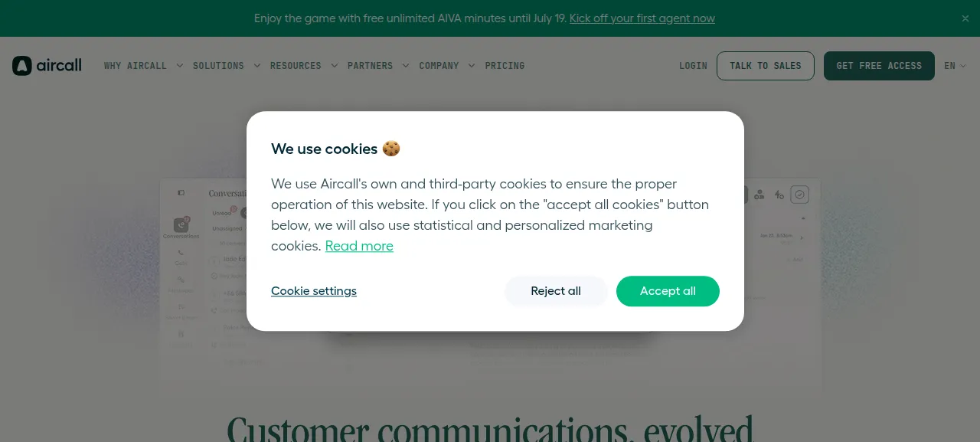Viewport: 980px width, 442px height.
Task: Expand the Company menu
Action: click(x=447, y=66)
